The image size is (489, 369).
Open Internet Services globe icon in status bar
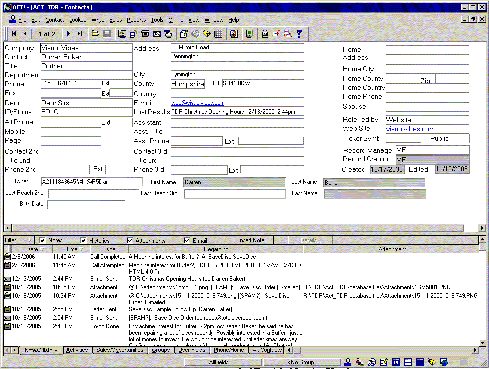[444, 362]
